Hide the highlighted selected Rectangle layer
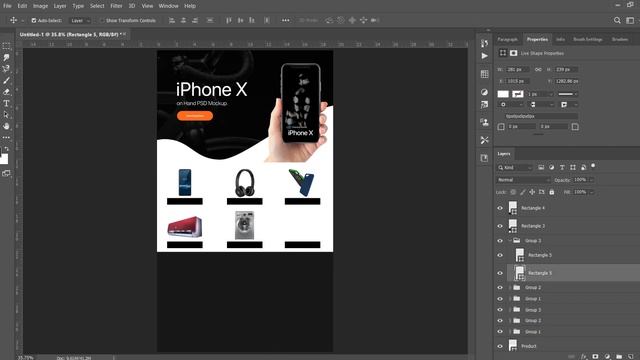640x360 pixels. point(500,273)
